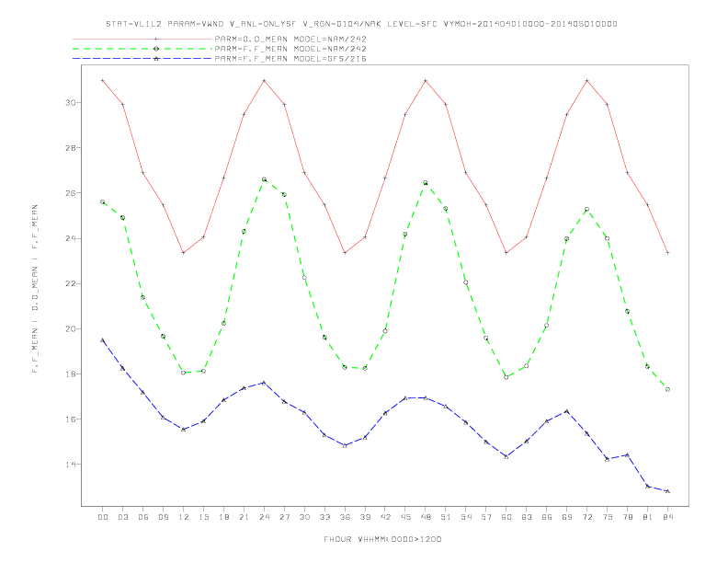This screenshot has height=563, width=728.
Task: Click green line low point at hour 60
Action: click(x=506, y=377)
